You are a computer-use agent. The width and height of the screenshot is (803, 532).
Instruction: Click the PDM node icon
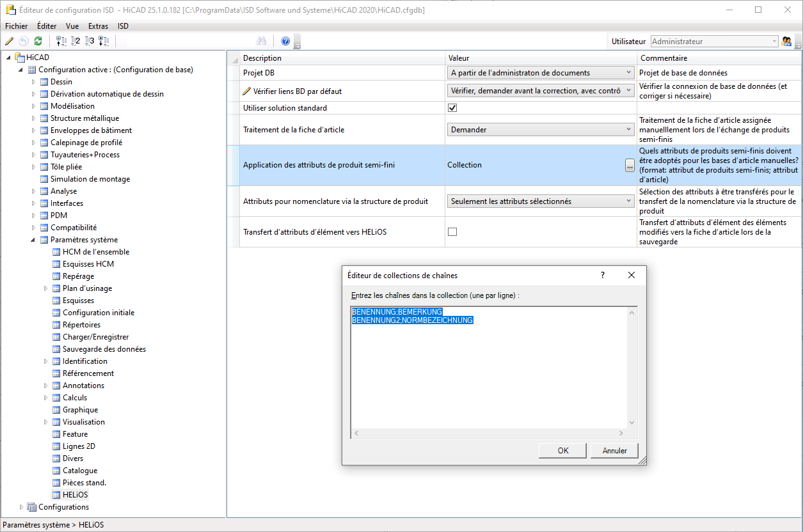pyautogui.click(x=44, y=215)
